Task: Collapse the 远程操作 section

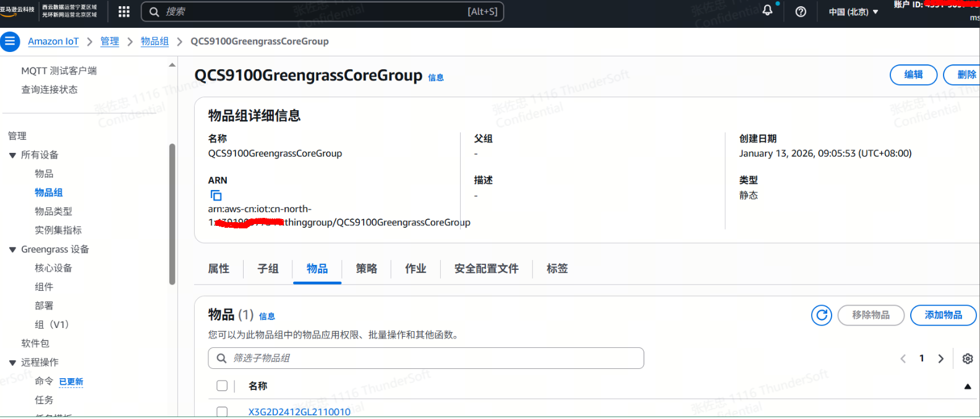Action: 12,363
